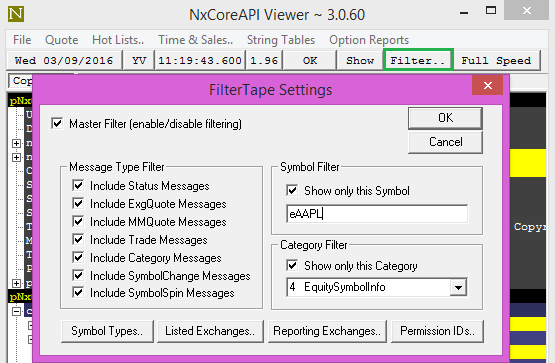Open the String Tables menu
The image size is (555, 363).
tap(281, 40)
